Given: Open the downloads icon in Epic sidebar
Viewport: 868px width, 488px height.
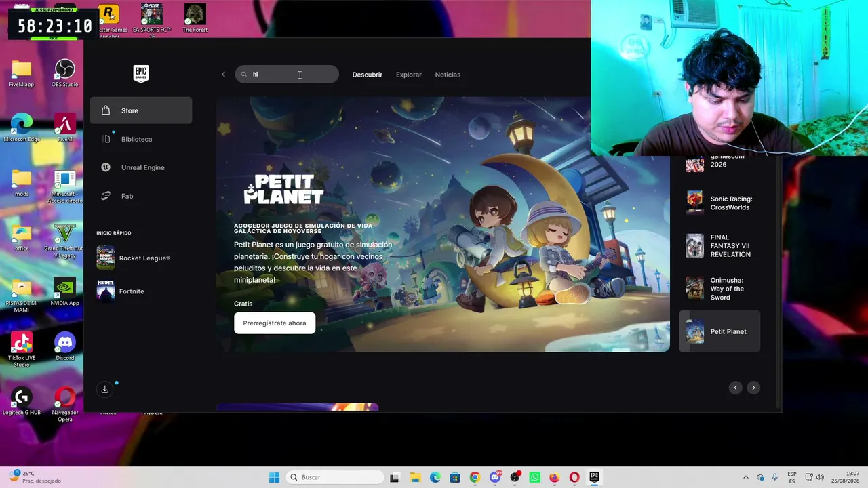Looking at the screenshot, I should (x=105, y=389).
